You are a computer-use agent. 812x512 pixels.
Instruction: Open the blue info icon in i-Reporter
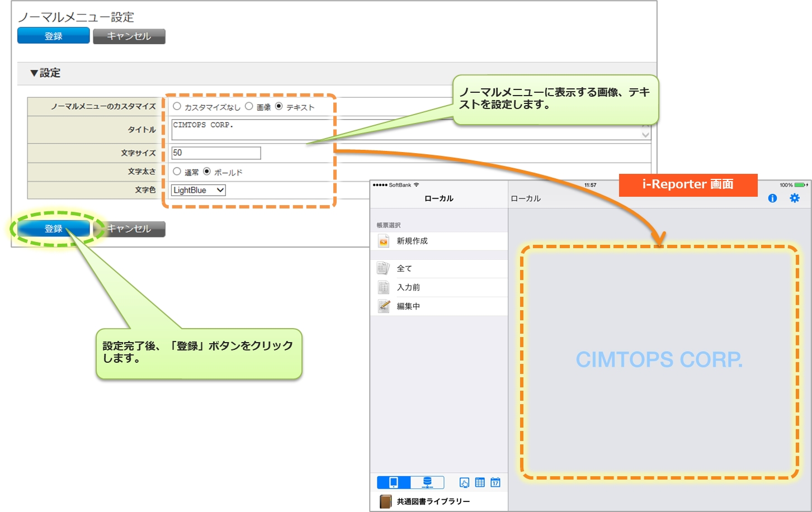[772, 198]
